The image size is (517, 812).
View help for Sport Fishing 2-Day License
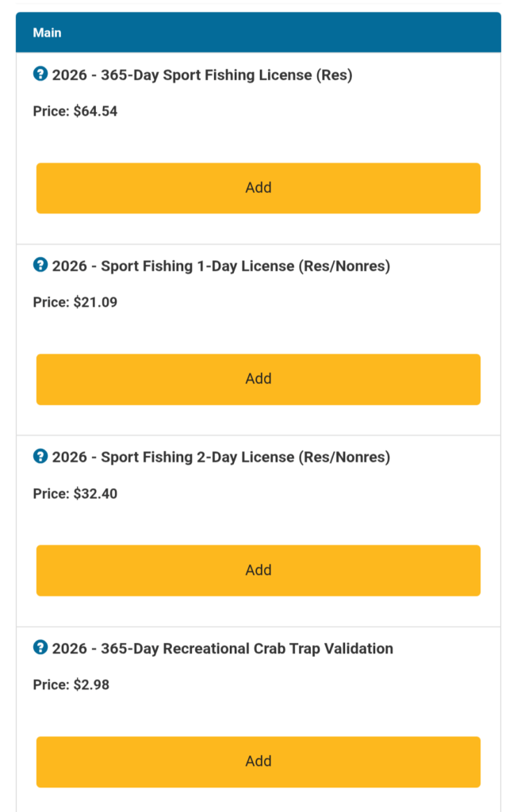40,457
